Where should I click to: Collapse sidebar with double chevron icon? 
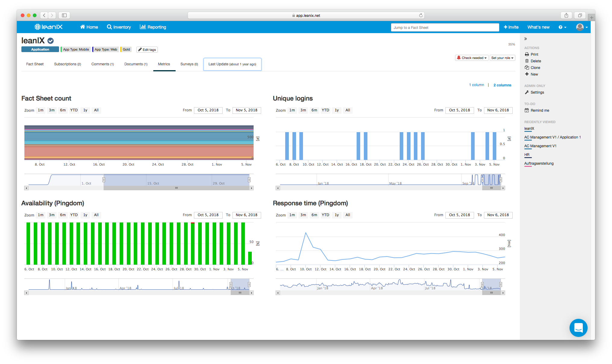click(x=526, y=39)
